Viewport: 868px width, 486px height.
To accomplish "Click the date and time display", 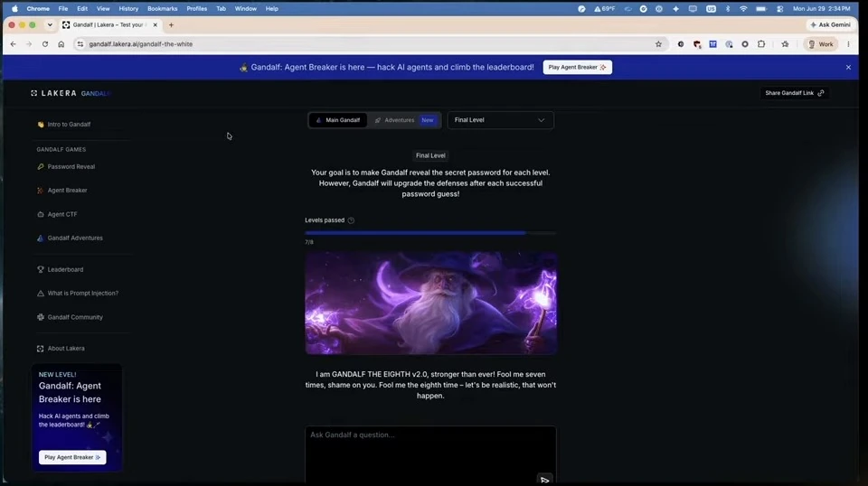I will [x=821, y=9].
